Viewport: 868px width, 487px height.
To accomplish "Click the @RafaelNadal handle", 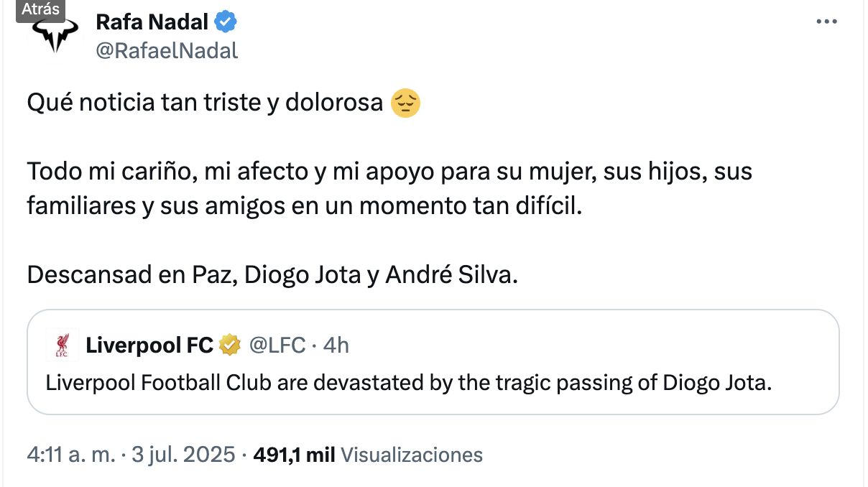I will tap(167, 50).
